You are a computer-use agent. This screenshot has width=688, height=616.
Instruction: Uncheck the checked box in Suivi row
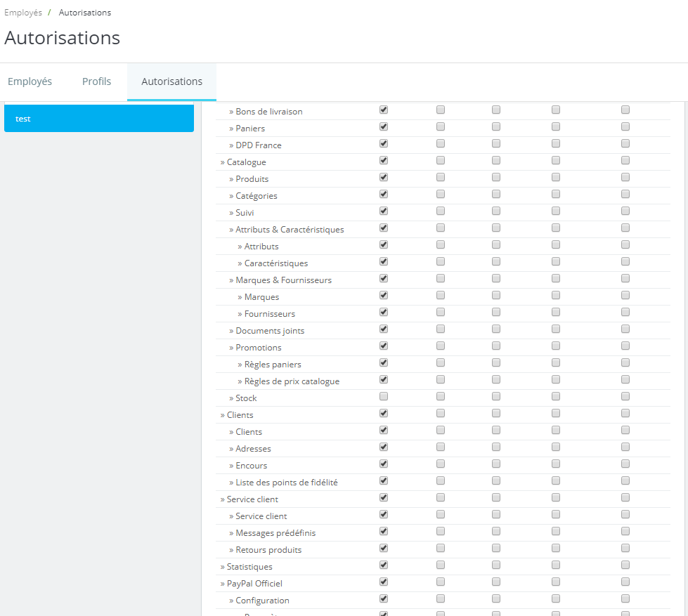(384, 211)
